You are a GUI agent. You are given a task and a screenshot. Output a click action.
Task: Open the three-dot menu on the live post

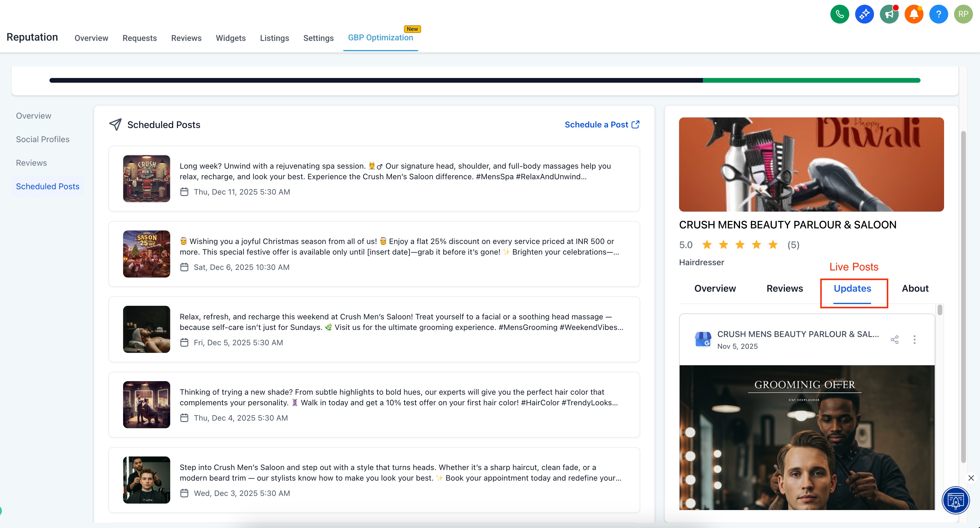[915, 340]
